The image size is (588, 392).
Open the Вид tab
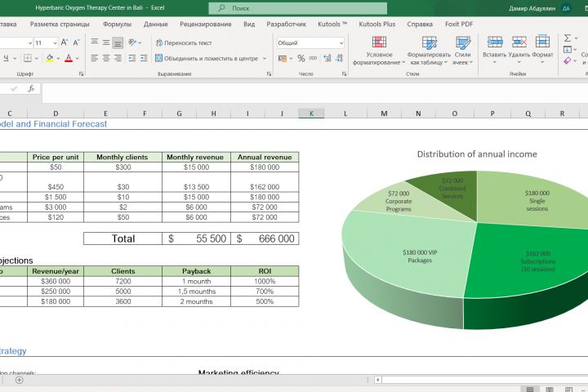coord(249,24)
